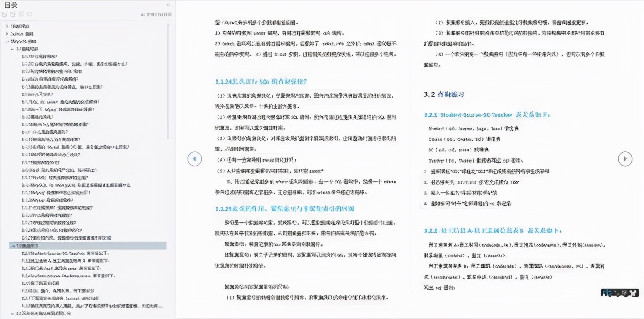This screenshot has width=644, height=319.
Task: Click the second outline toolbar icon under 目录
Action: 13,14
